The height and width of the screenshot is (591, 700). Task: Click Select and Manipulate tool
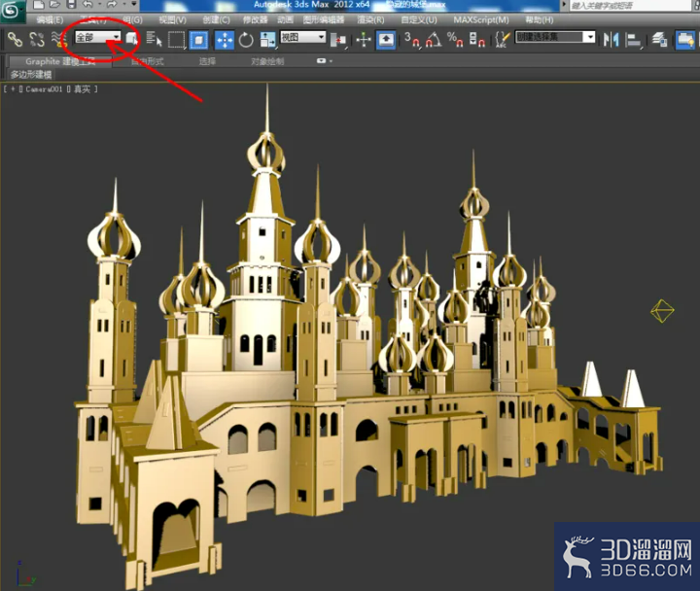point(364,39)
